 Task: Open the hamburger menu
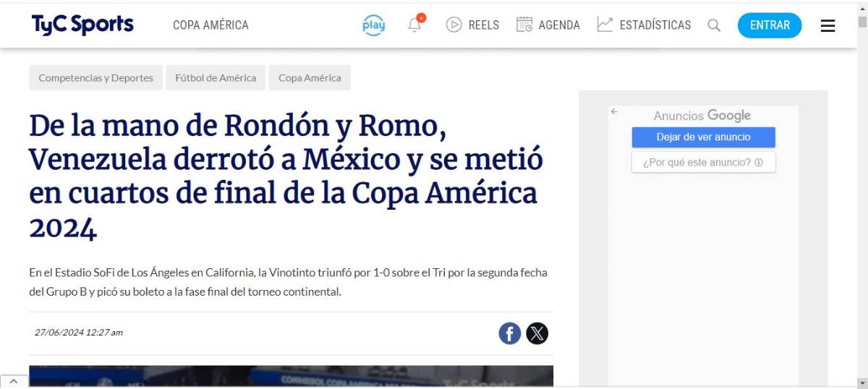click(828, 25)
